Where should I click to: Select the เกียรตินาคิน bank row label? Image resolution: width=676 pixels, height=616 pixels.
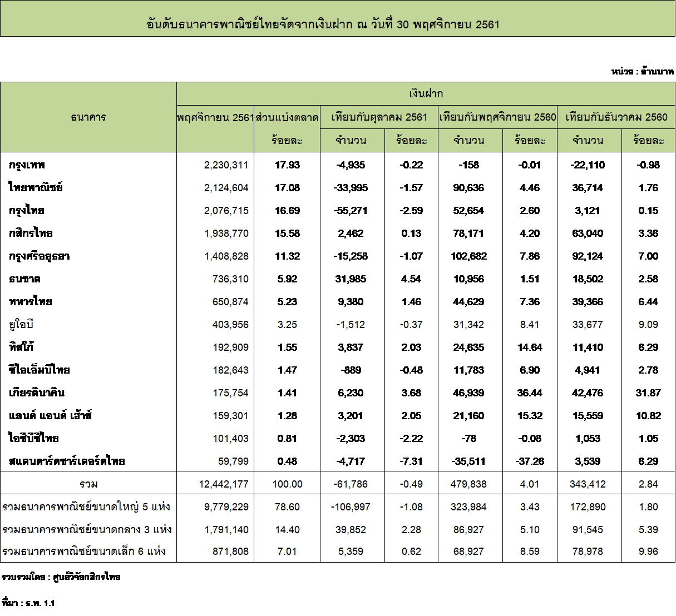point(37,393)
